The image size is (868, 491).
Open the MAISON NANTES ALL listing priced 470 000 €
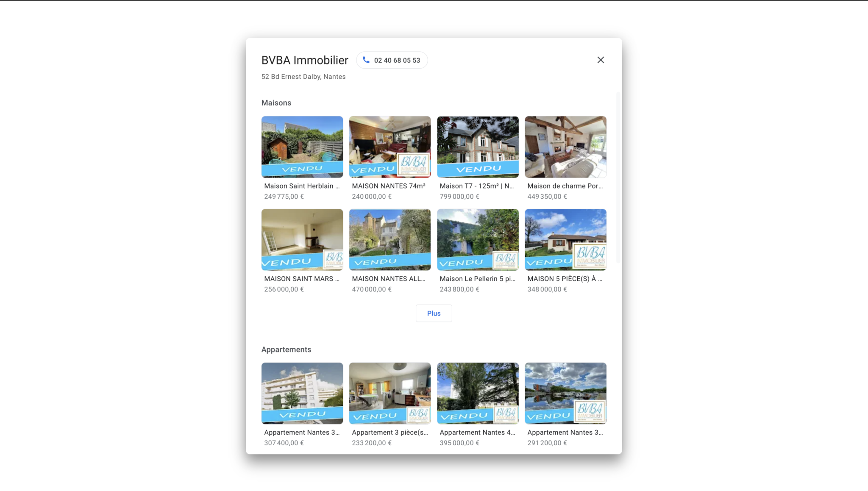389,239
